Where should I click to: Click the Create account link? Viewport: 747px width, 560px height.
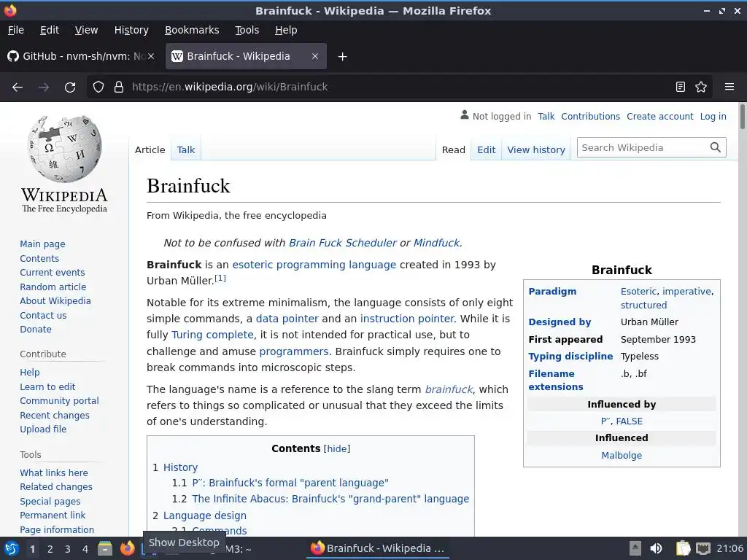pos(659,116)
